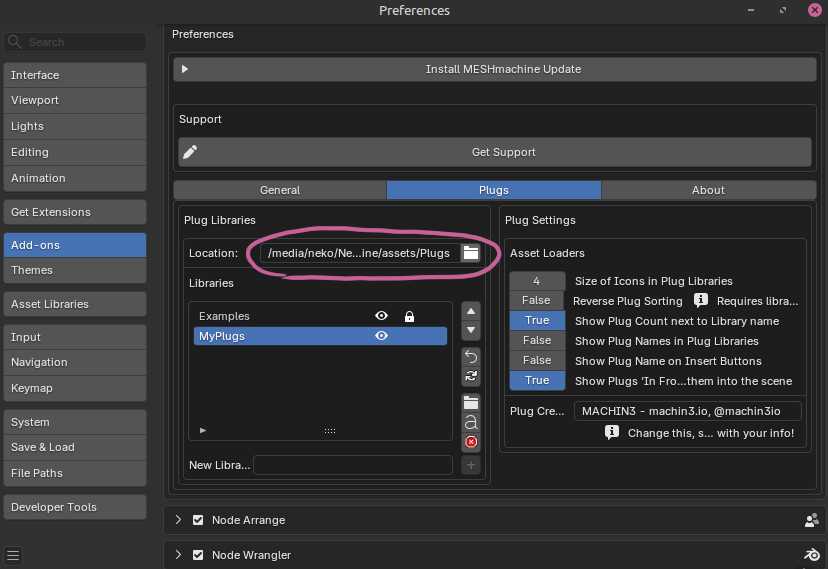Open Editing preferences section

(75, 152)
